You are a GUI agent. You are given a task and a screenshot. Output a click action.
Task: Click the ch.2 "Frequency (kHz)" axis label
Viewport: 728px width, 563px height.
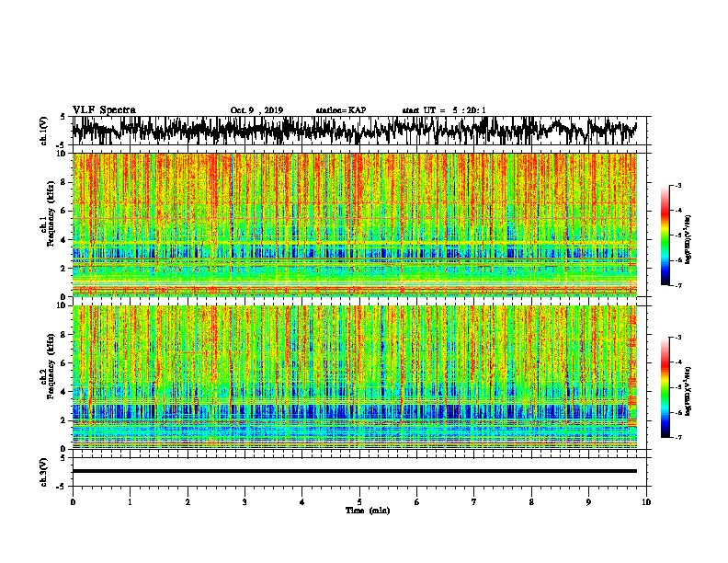point(51,366)
